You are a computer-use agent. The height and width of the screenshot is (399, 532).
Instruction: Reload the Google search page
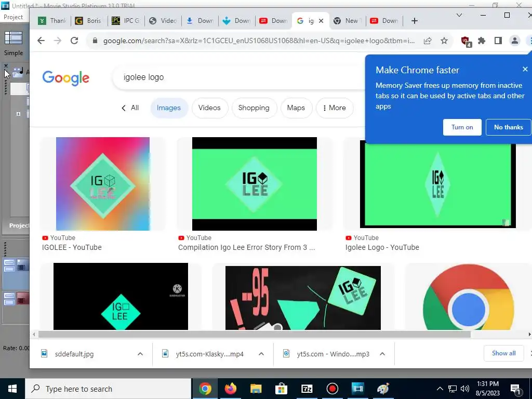point(74,41)
